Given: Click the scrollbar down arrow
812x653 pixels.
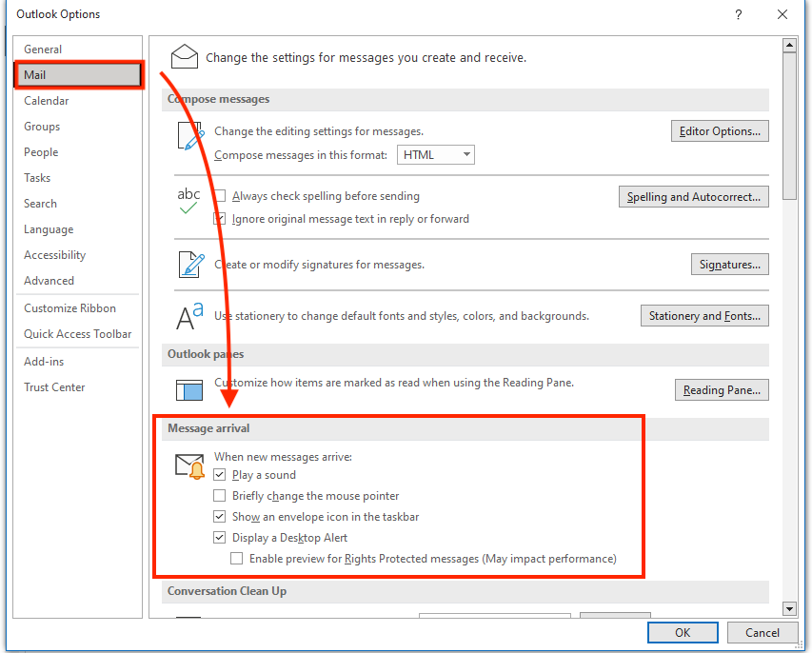Looking at the screenshot, I should pos(789,609).
